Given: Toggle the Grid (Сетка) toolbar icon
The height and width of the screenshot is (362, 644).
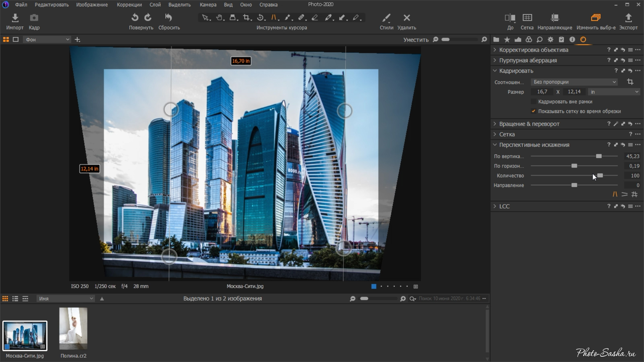Looking at the screenshot, I should click(x=527, y=18).
